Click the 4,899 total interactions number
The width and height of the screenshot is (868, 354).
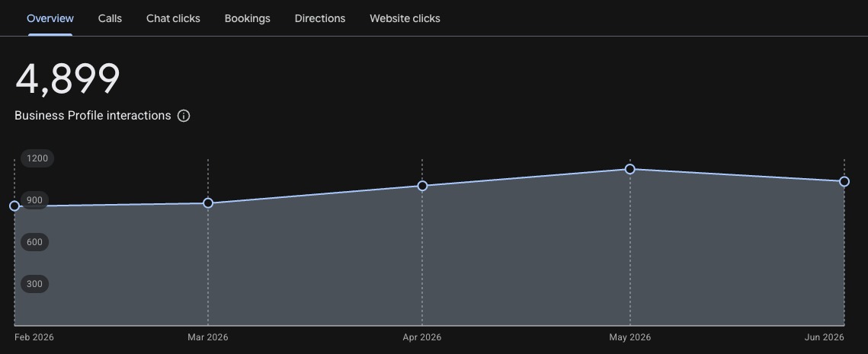point(68,79)
